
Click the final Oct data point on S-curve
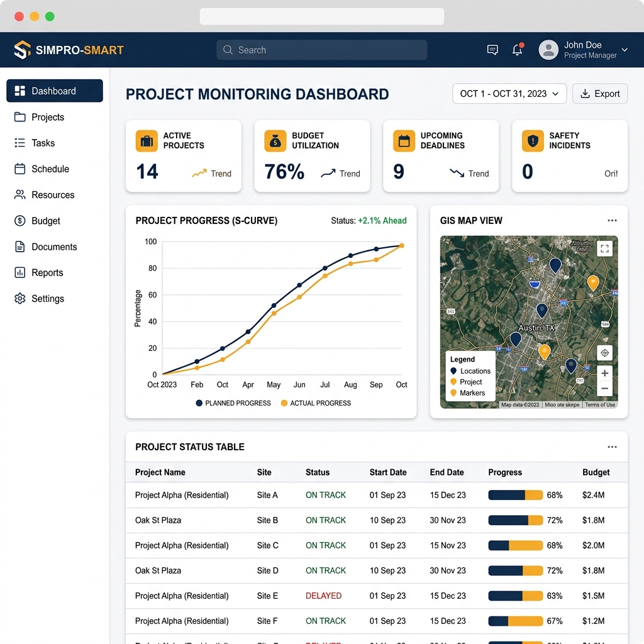(402, 246)
